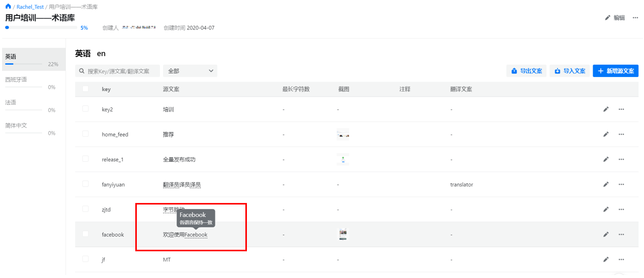644x278 pixels.
Task: Click edit icon for release_1 row
Action: 606,159
